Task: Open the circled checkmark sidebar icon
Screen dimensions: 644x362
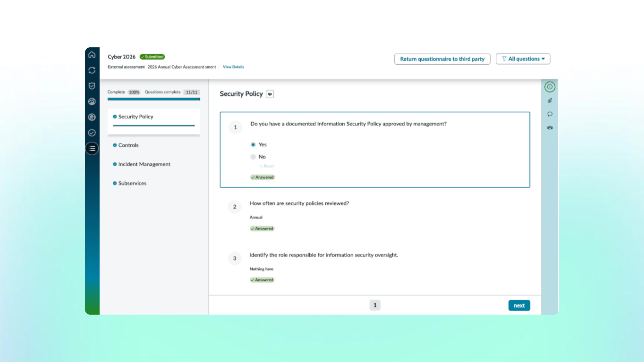Action: 92,133
